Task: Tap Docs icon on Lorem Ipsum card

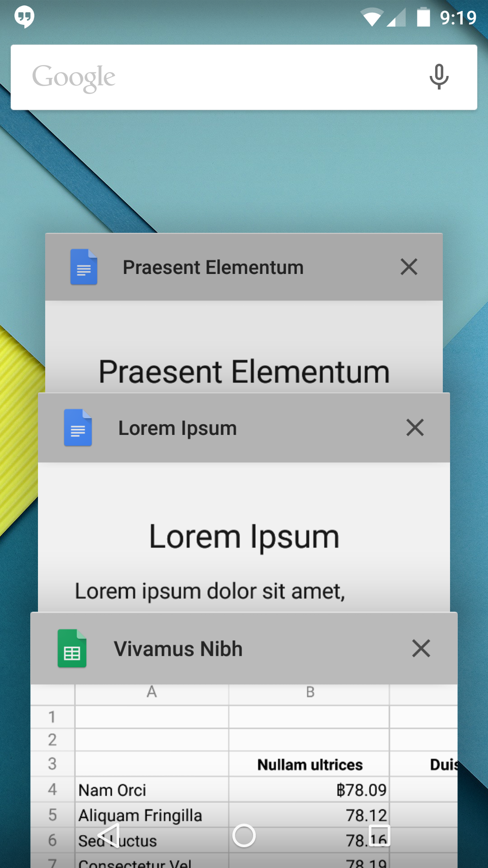Action: 78,428
